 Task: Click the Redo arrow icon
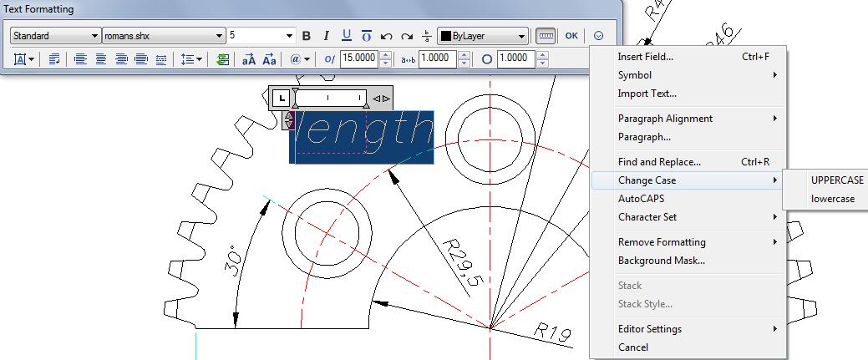point(407,36)
